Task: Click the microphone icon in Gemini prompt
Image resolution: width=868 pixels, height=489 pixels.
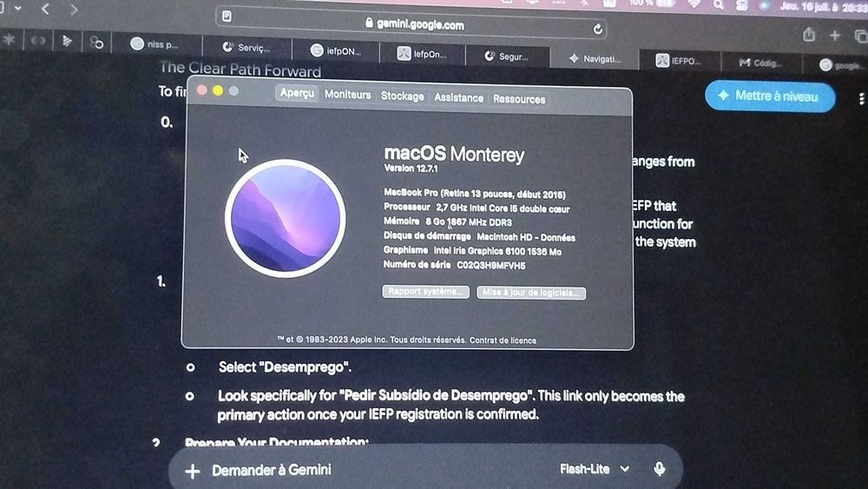Action: (659, 469)
